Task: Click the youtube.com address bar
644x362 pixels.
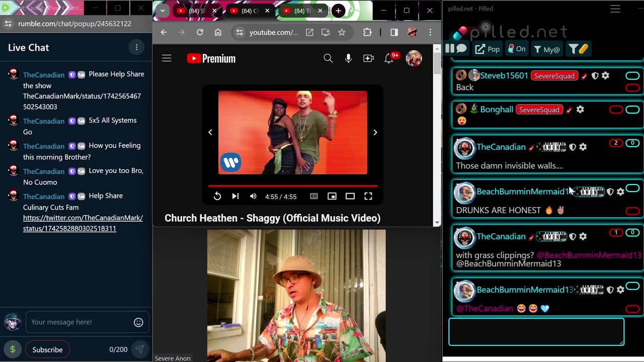Action: pyautogui.click(x=274, y=32)
